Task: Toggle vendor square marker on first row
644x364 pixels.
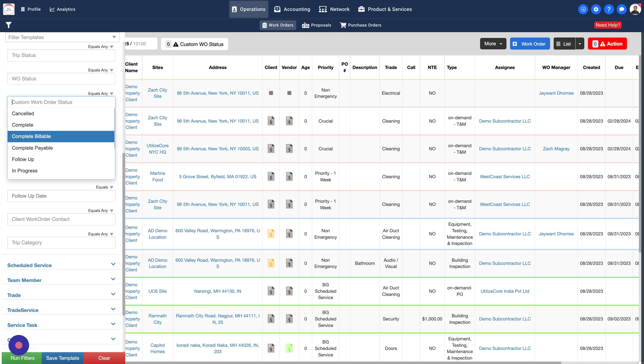Action: click(289, 93)
